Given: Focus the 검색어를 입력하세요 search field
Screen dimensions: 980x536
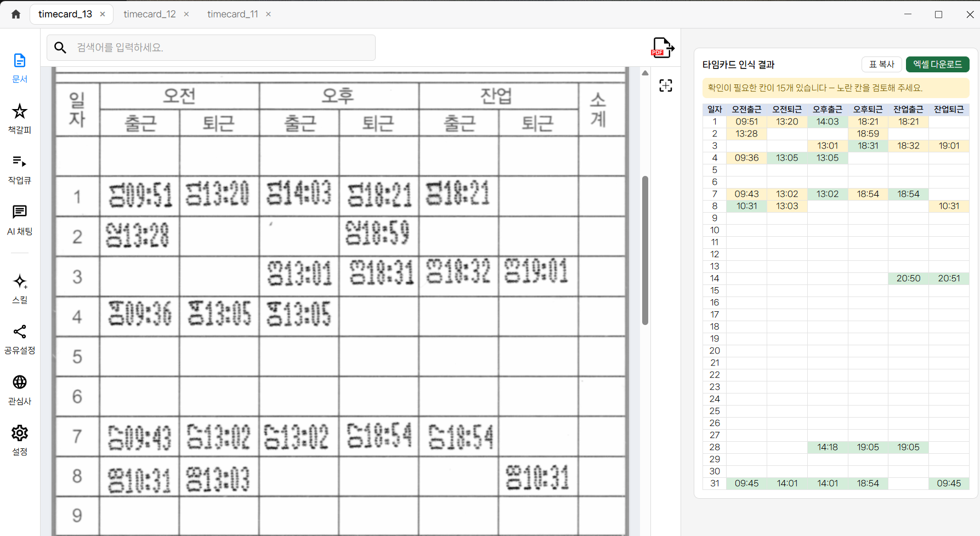Looking at the screenshot, I should click(211, 48).
